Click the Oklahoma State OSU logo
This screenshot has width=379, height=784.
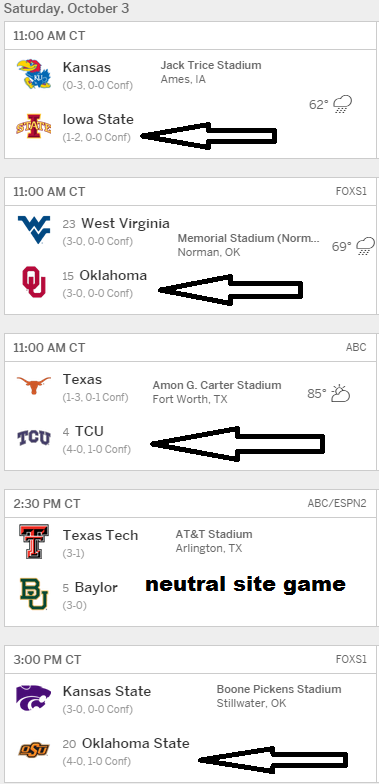(x=34, y=750)
